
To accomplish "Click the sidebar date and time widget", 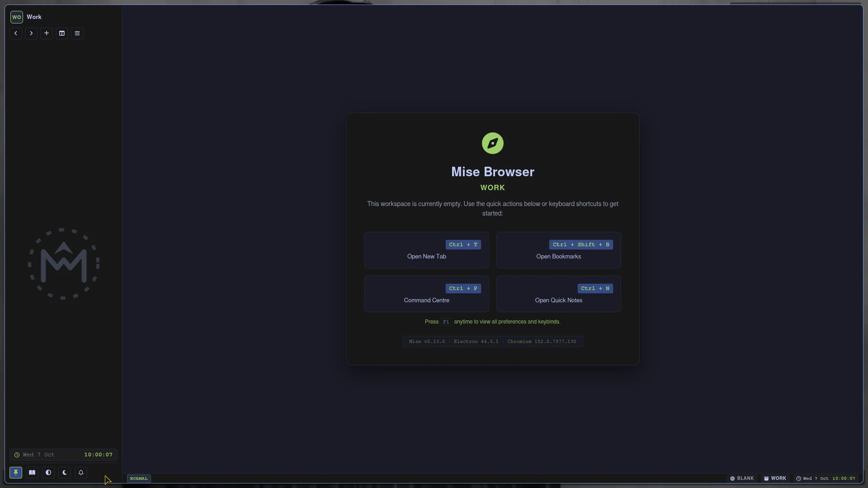I will tap(64, 455).
